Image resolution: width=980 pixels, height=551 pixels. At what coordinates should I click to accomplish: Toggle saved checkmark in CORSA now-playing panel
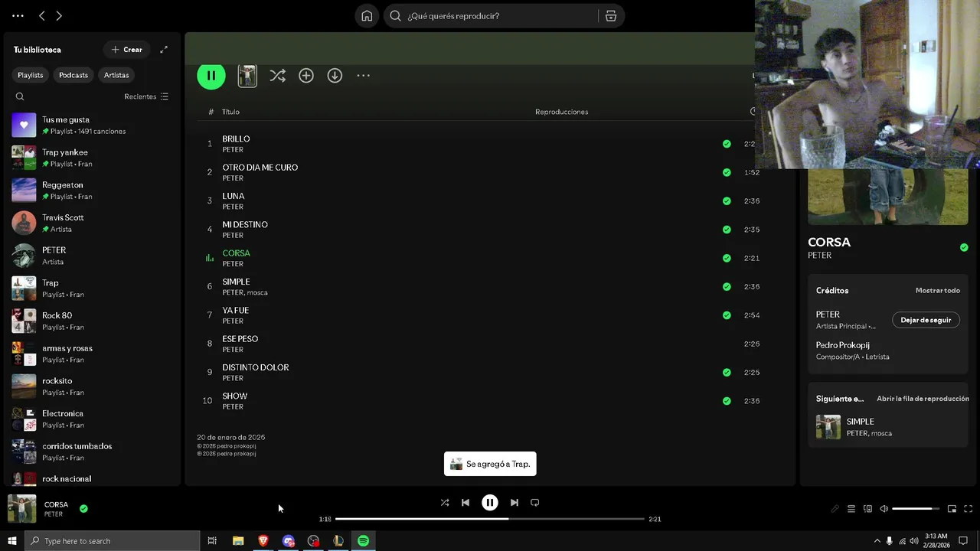[964, 247]
